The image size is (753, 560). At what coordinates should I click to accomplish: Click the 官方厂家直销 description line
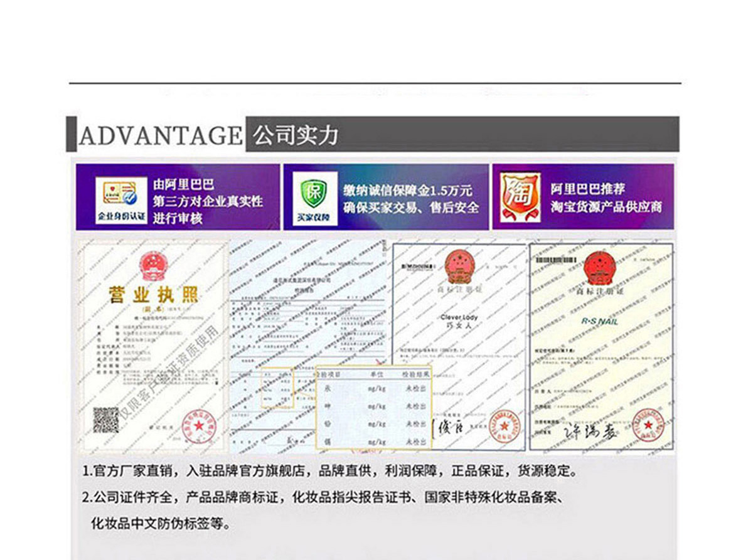coord(332,471)
